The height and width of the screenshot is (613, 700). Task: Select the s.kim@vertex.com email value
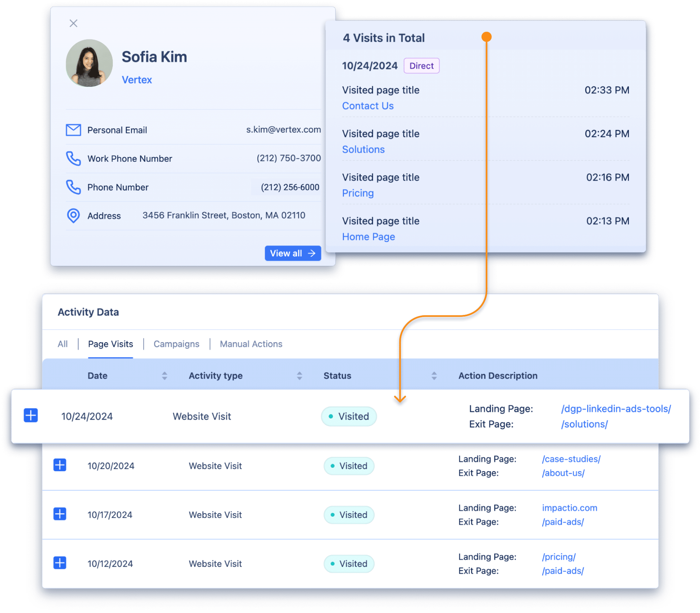pos(283,130)
